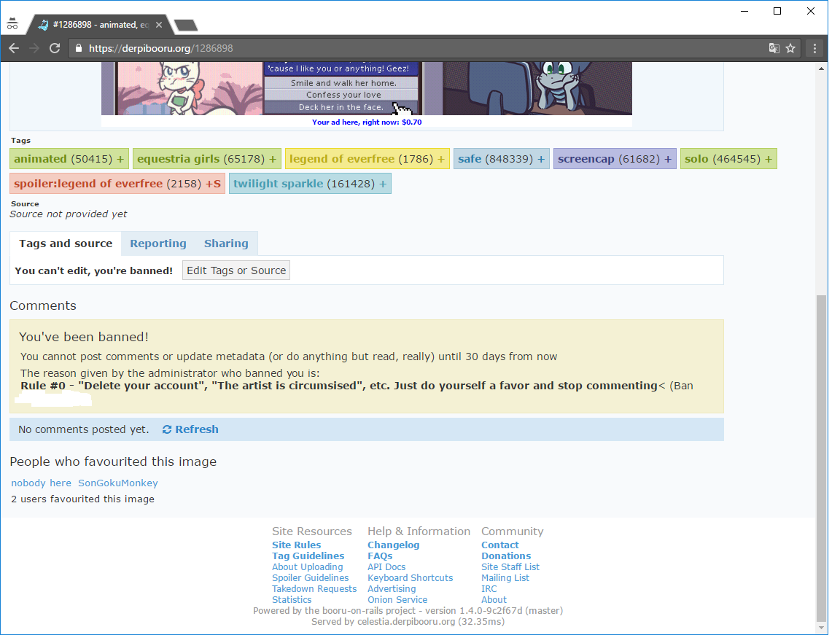Add twilight sparkle tag with plus

coord(383,184)
